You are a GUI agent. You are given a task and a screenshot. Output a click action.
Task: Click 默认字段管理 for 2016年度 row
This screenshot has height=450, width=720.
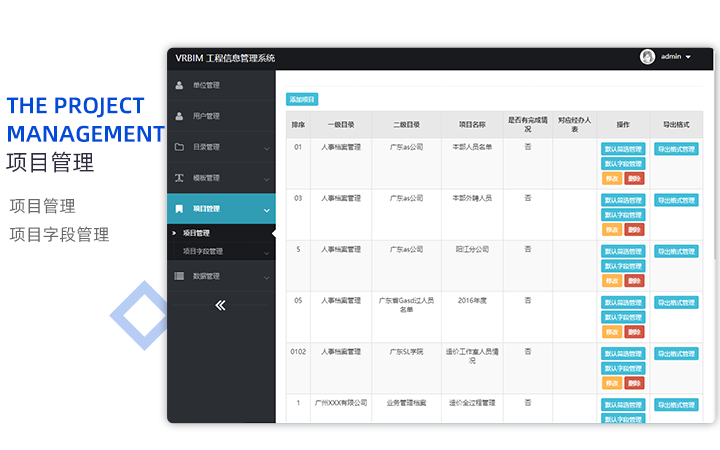click(623, 317)
